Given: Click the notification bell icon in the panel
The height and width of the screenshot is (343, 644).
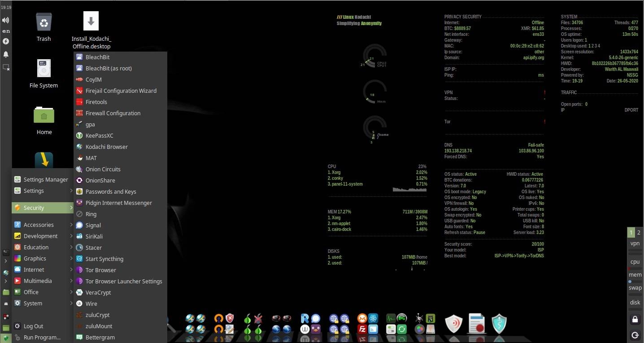Looking at the screenshot, I should pos(6,54).
